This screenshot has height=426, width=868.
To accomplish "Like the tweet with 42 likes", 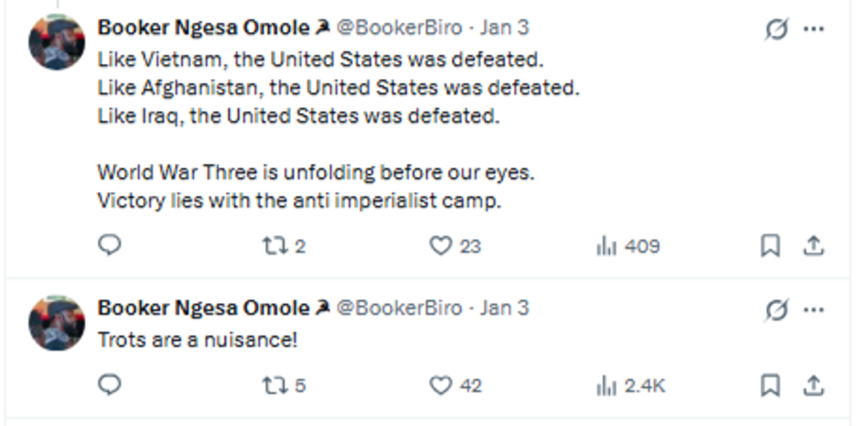I will point(441,385).
